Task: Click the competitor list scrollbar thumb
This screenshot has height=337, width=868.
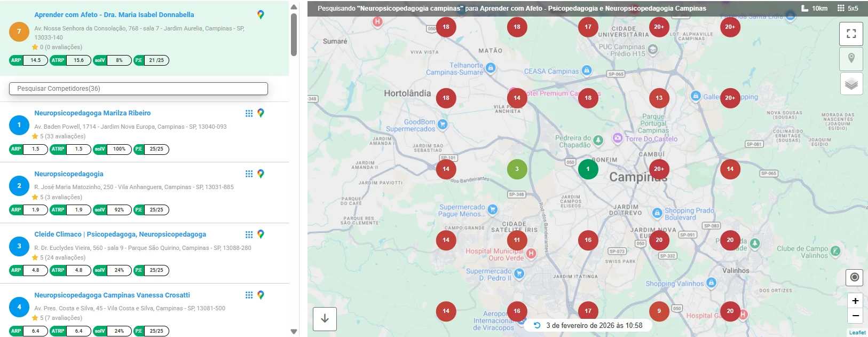Action: tap(294, 34)
